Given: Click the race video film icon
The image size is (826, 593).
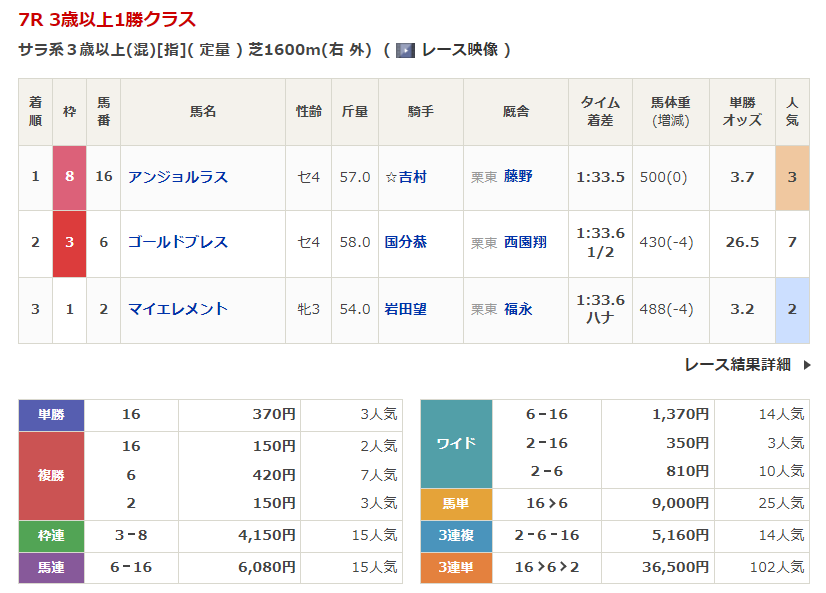Looking at the screenshot, I should [x=405, y=50].
